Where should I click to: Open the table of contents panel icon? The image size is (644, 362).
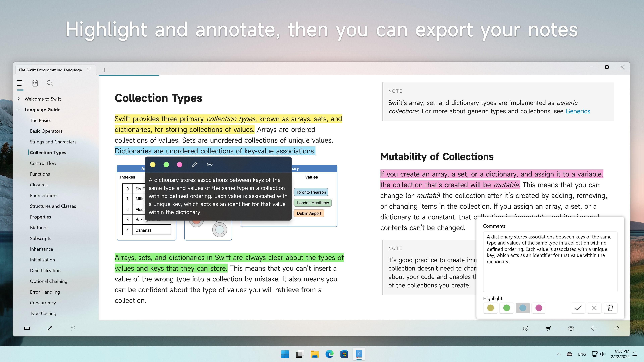click(20, 83)
